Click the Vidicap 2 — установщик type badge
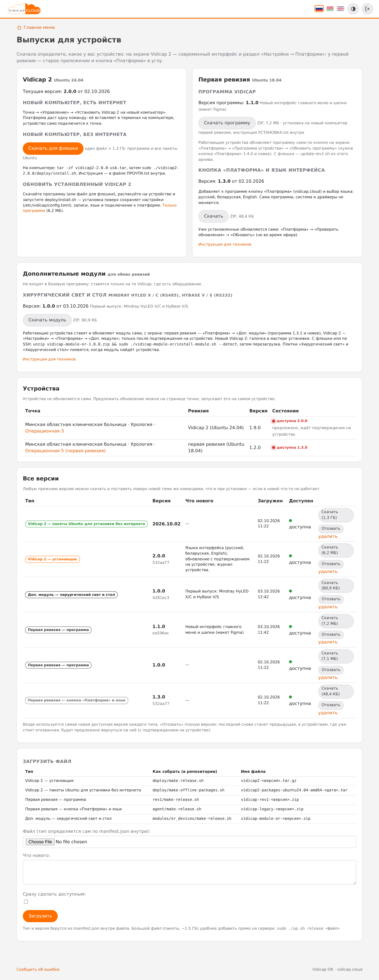The height and width of the screenshot is (980, 379). click(53, 559)
